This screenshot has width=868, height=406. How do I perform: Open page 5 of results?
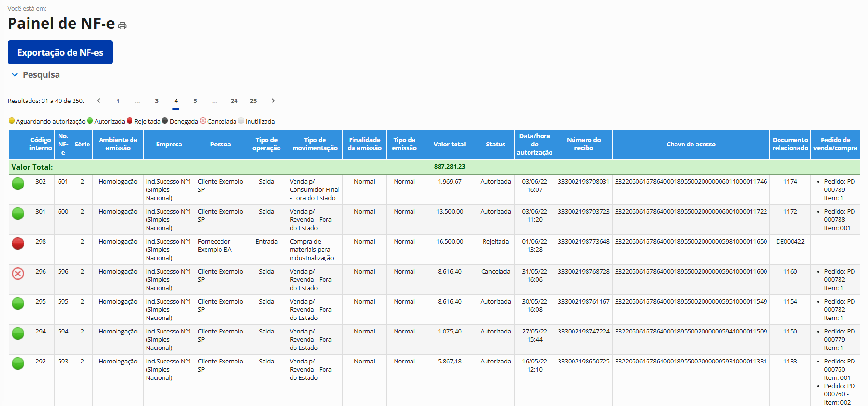(x=195, y=101)
